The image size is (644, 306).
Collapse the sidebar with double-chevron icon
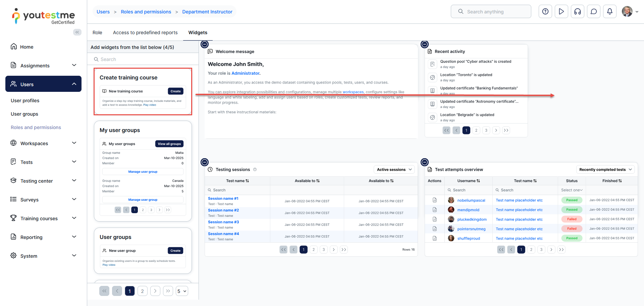pos(77,32)
